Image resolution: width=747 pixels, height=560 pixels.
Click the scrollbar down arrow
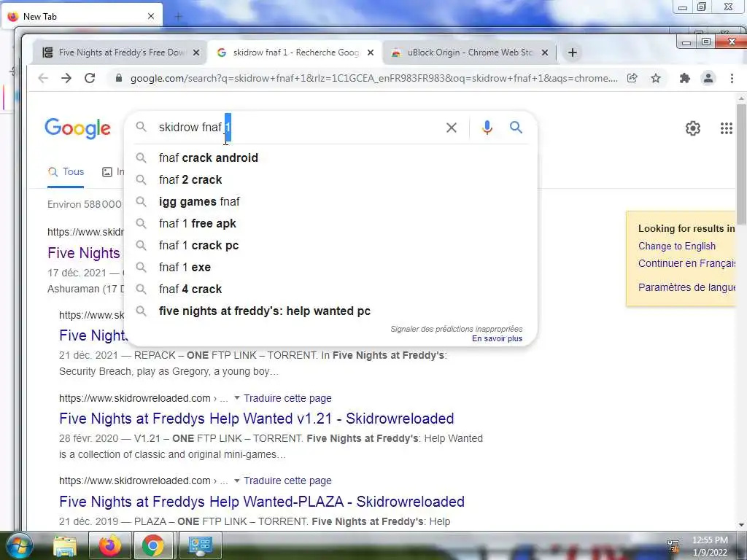(741, 525)
